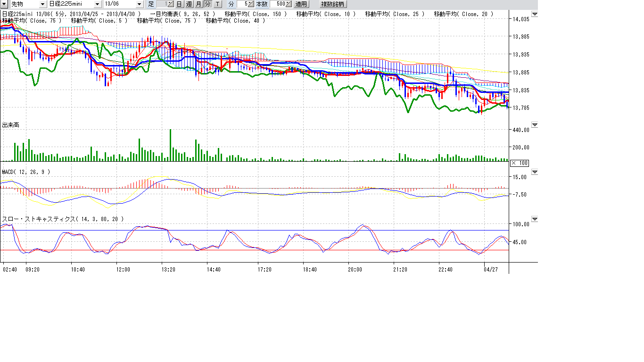Click the 本数 bar count field showing 500

pos(277,4)
